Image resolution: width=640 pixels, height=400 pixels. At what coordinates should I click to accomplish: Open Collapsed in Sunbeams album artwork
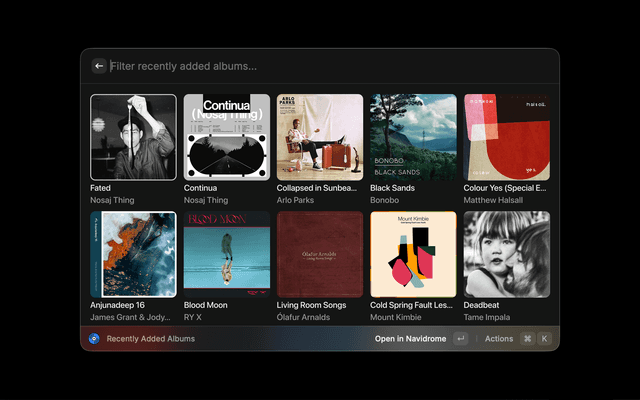tap(320, 137)
